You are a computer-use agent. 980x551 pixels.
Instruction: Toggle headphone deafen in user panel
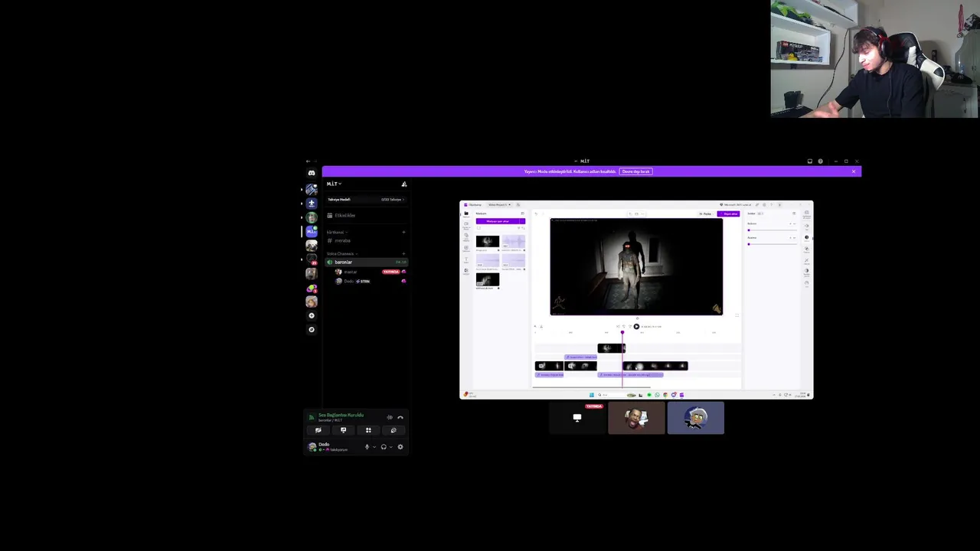point(384,447)
